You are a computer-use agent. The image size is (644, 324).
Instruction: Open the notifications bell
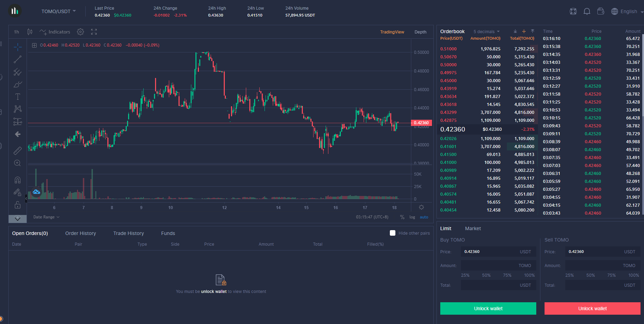point(587,11)
